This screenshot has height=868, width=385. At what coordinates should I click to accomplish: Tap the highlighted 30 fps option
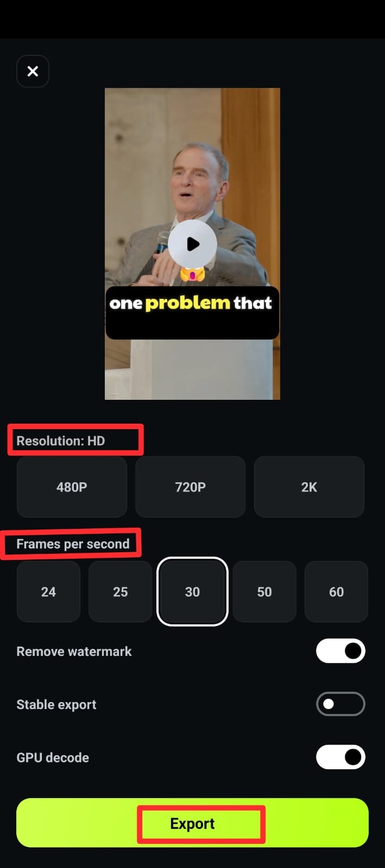click(x=192, y=591)
